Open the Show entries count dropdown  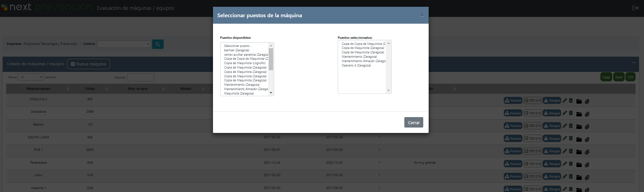(31, 77)
